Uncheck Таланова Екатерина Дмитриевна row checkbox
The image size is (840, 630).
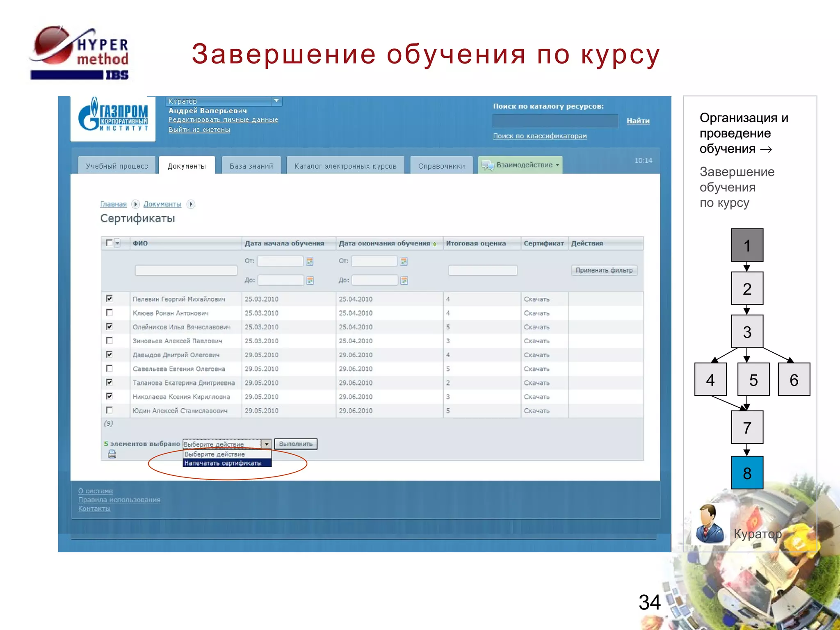coord(109,382)
